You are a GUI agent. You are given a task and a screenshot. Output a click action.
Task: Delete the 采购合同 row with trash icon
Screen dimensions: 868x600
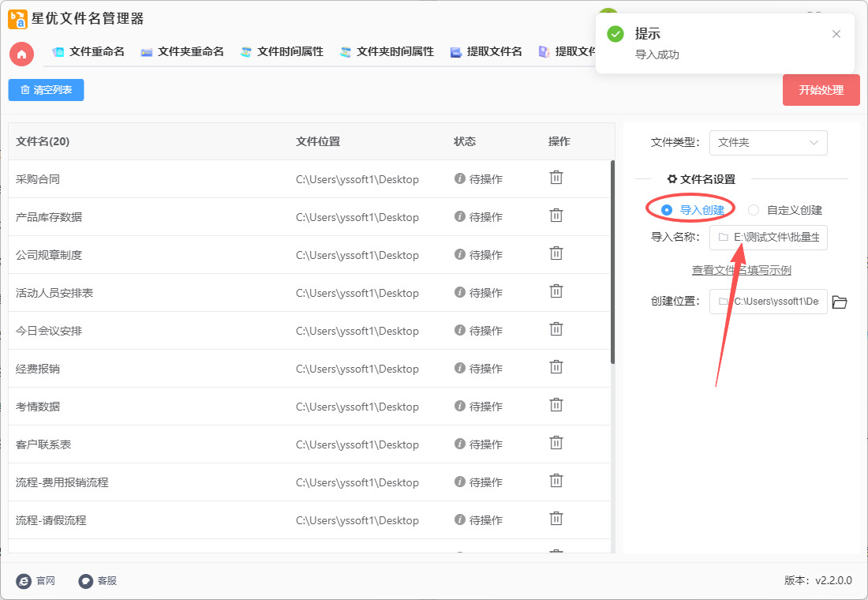point(556,178)
